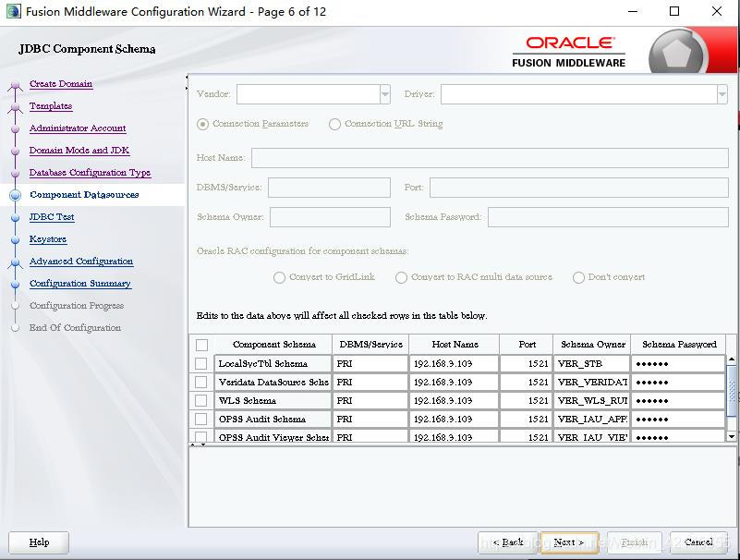Click the DBMS/Service input field

[x=329, y=188]
